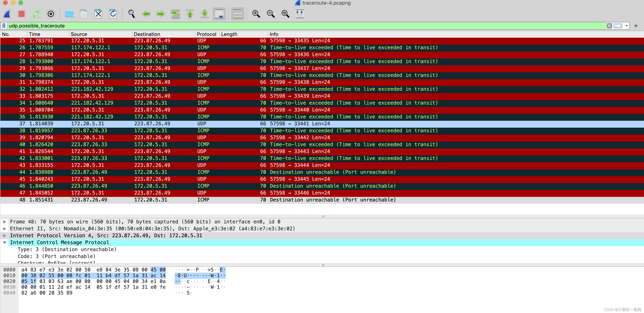Select Code: 3 (Port unreachable) field
Image resolution: width=644 pixels, height=313 pixels.
click(57, 256)
